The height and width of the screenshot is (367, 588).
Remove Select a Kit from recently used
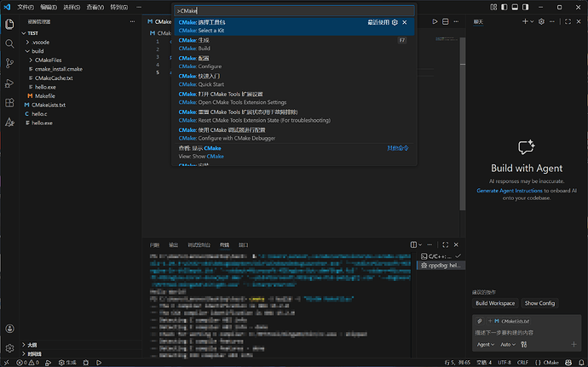405,22
